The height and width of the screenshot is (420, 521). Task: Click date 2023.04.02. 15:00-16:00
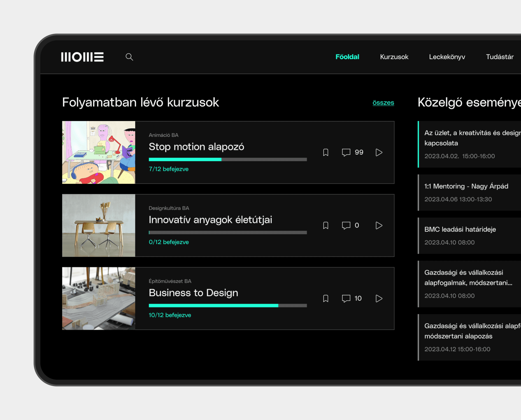(x=459, y=156)
